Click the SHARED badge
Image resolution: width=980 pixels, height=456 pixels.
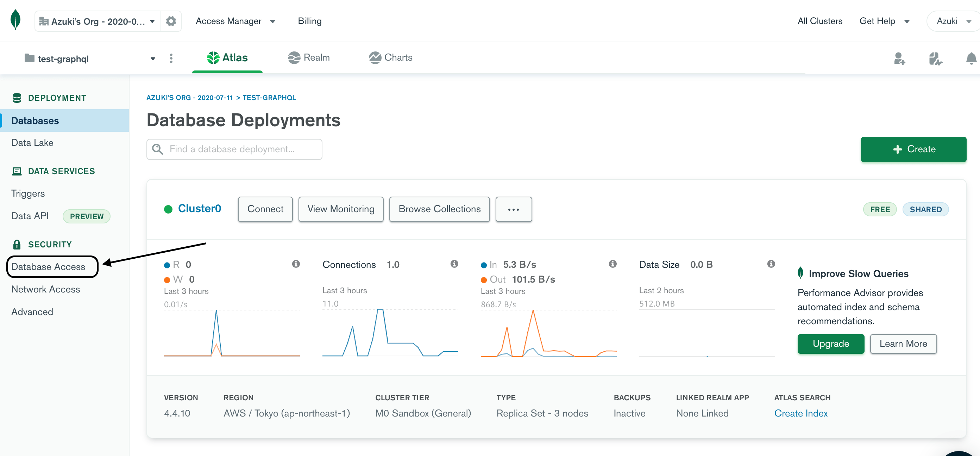tap(925, 210)
